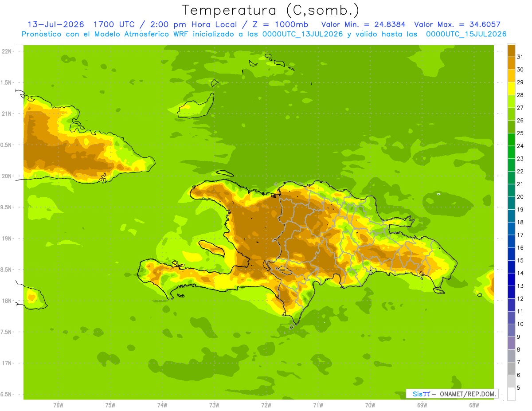
Task: Click the 'ONAMET/REP.DOM.' source label
Action: (467, 394)
